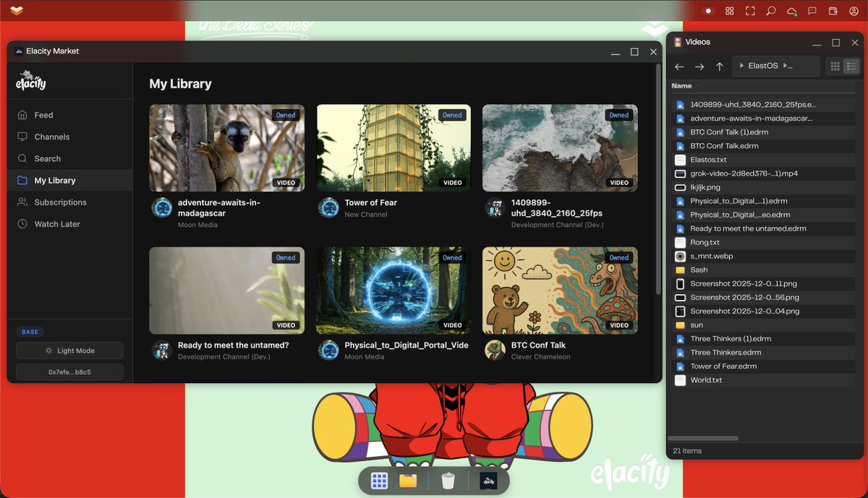Select My Library in the sidebar
Image resolution: width=868 pixels, height=498 pixels.
coord(70,180)
